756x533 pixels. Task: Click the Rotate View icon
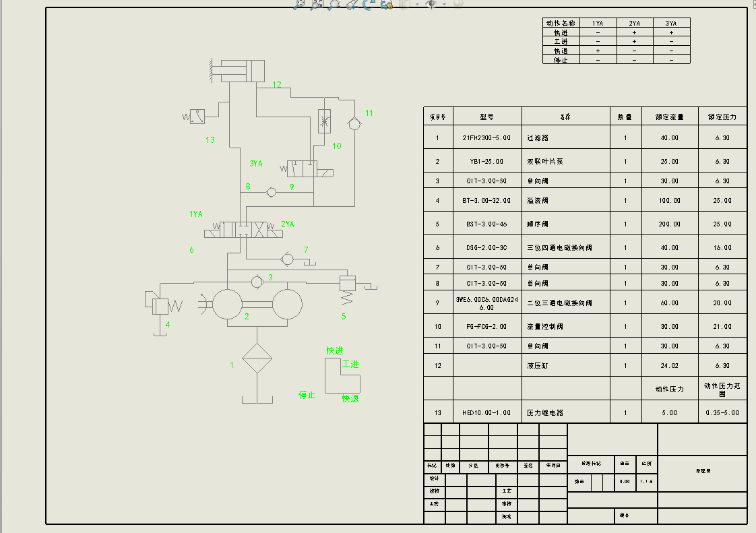pyautogui.click(x=369, y=4)
